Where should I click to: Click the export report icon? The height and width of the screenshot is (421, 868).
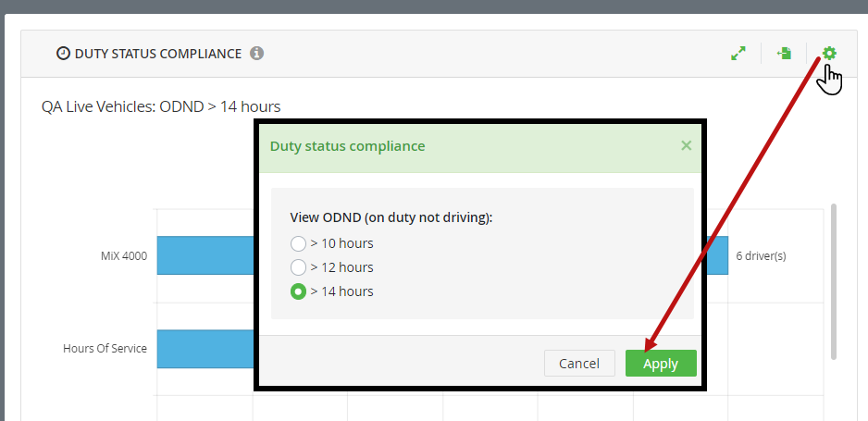coord(784,53)
